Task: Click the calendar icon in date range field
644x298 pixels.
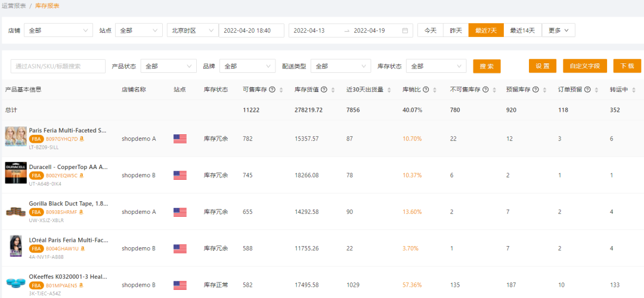Action: pyautogui.click(x=405, y=30)
